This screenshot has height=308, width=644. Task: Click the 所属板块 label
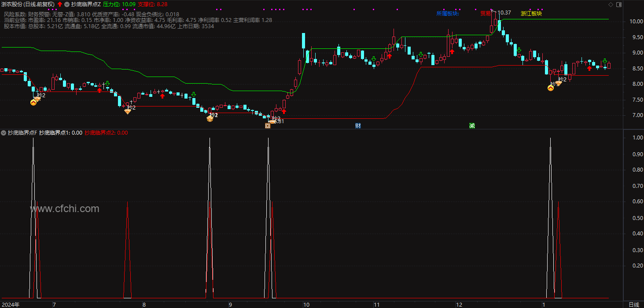[x=448, y=14]
